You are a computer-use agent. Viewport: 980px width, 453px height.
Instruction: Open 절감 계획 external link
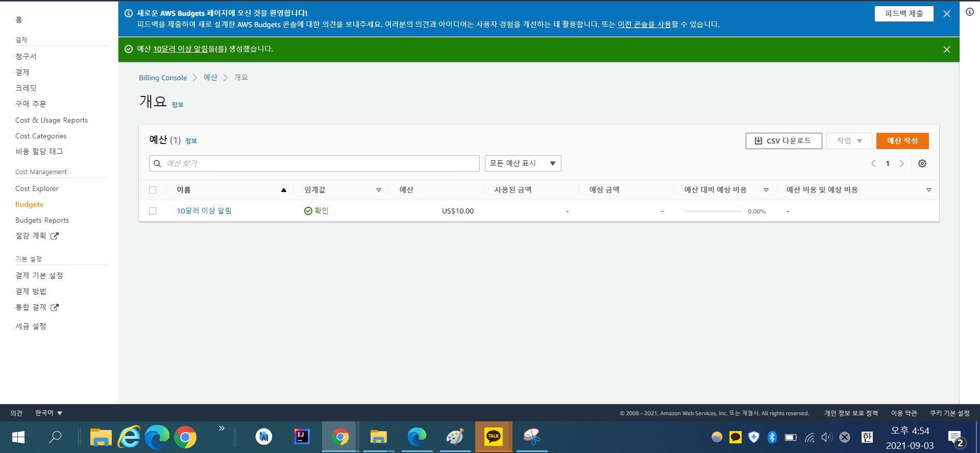[x=37, y=235]
